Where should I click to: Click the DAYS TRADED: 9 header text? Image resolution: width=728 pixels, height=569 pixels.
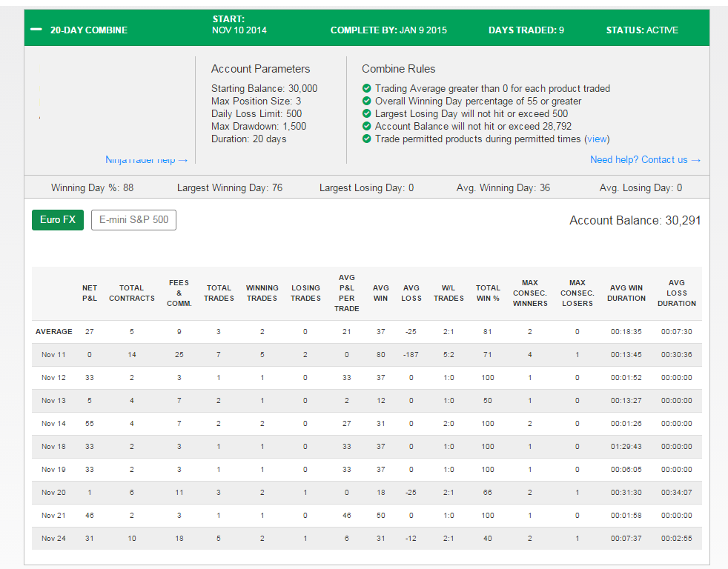(526, 30)
